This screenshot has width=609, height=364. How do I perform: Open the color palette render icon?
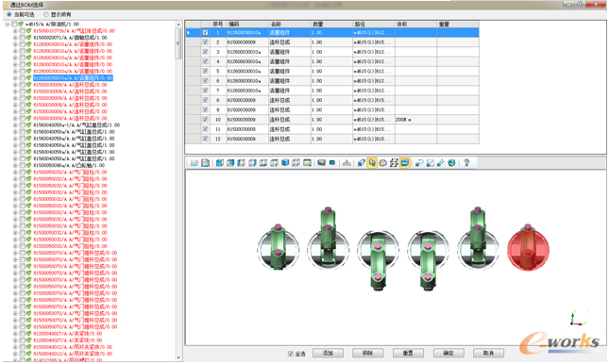click(382, 163)
